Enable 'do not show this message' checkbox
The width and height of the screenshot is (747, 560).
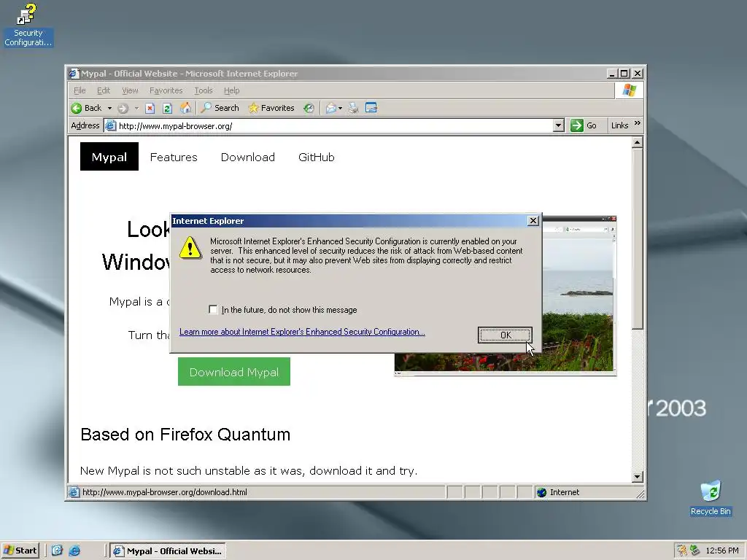[x=213, y=309]
